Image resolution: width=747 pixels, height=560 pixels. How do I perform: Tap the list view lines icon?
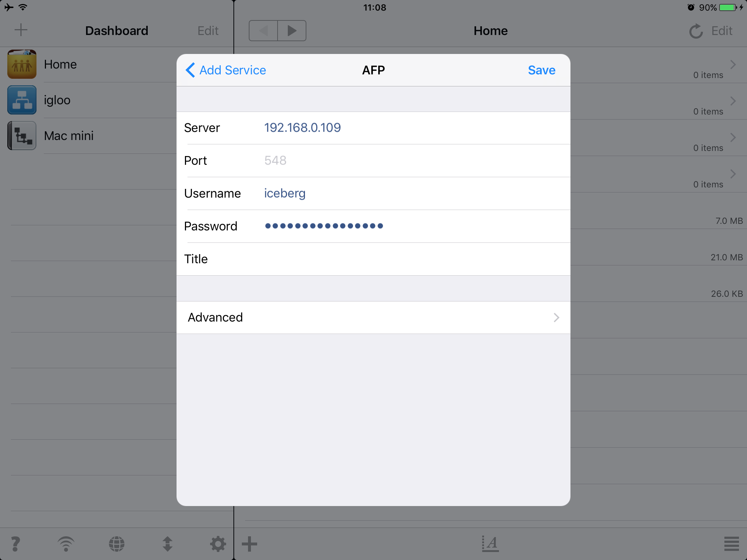click(731, 544)
